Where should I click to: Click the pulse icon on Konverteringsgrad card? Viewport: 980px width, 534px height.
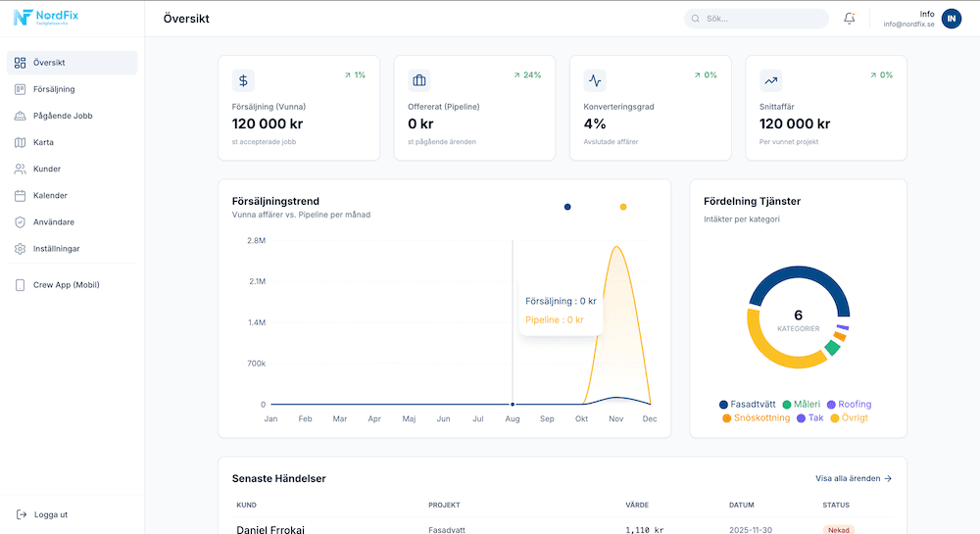click(x=595, y=80)
